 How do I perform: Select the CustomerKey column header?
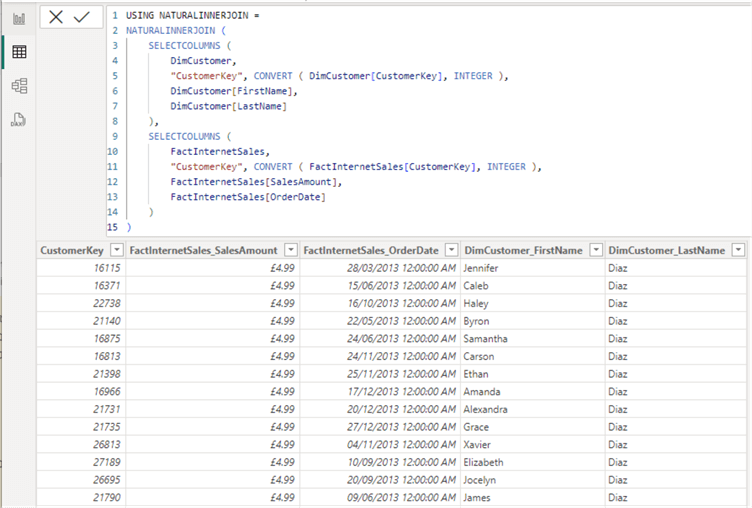coord(72,250)
